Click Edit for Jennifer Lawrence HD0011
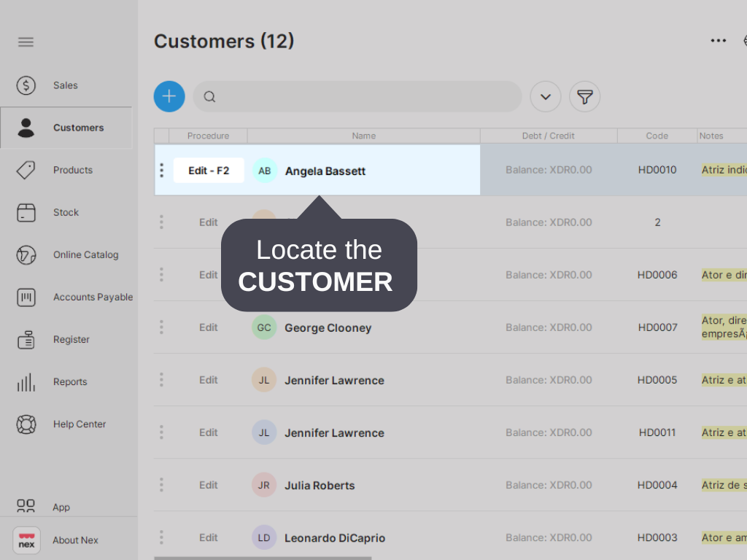The width and height of the screenshot is (747, 560). coord(208,432)
